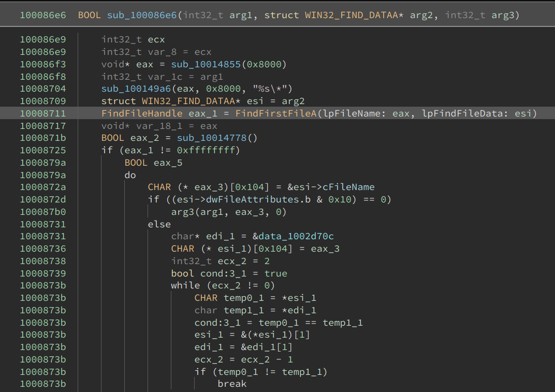Click the FindFirstFileA API call
Image resolution: width=555 pixels, height=392 pixels.
pos(275,113)
